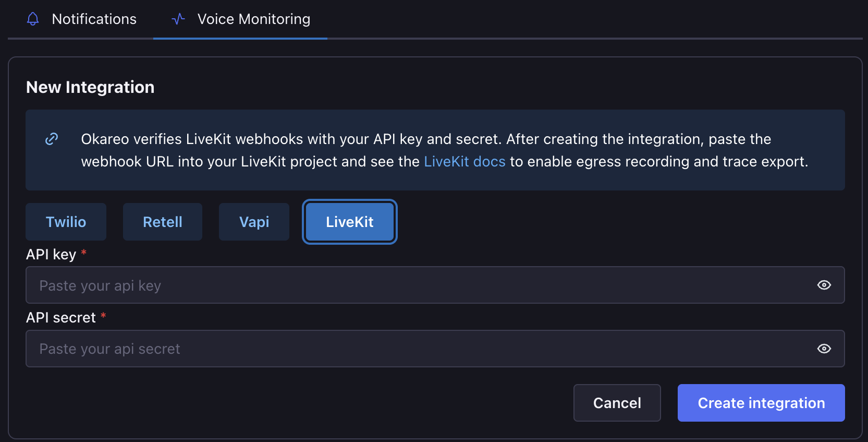Select the Twilio provider
Screen dimensions: 868x442
coord(66,222)
